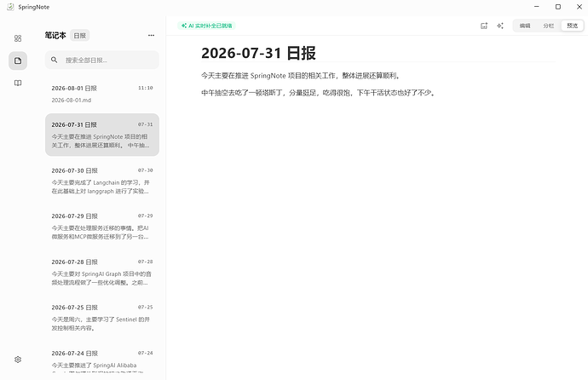The width and height of the screenshot is (588, 380).
Task: Click the search magnifier icon
Action: point(54,60)
